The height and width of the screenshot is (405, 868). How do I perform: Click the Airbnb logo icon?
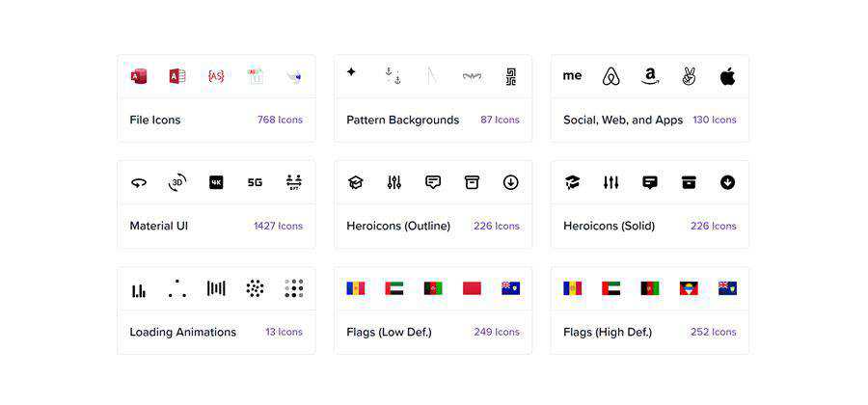pos(611,76)
